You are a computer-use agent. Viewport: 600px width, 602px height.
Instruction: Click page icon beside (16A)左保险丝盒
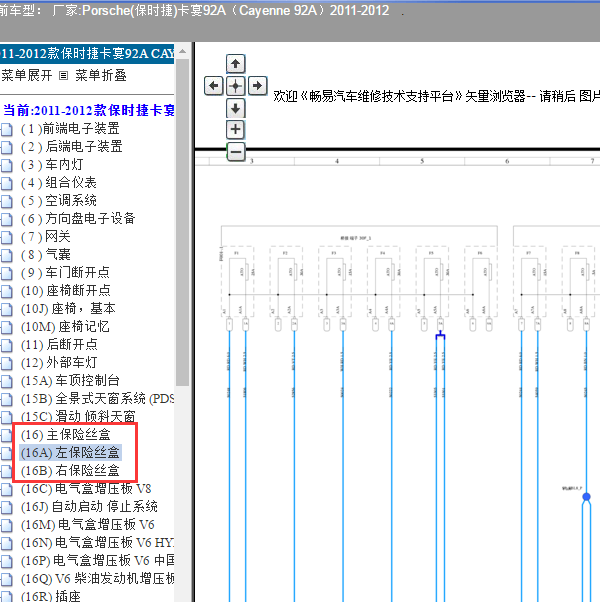point(7,453)
